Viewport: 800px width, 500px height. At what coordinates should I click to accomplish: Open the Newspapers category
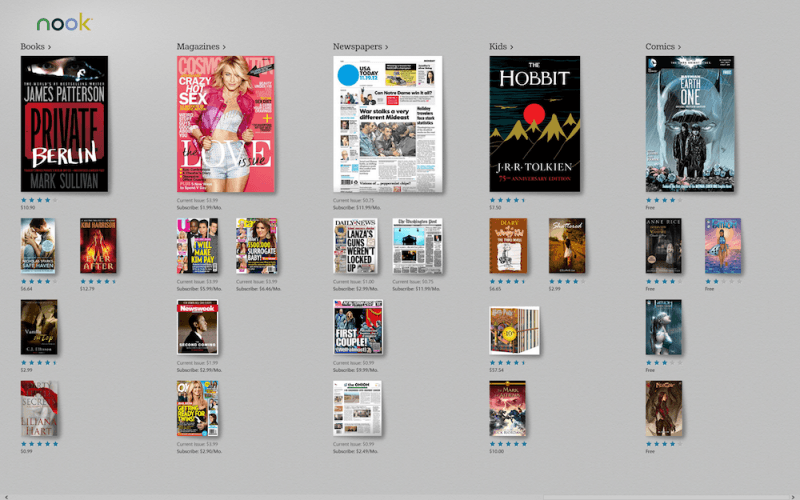(x=361, y=46)
